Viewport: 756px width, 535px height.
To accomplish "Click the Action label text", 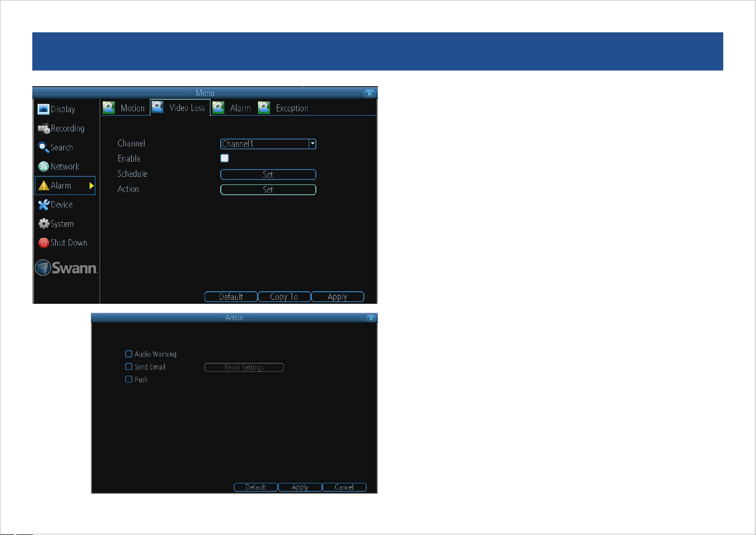I will (128, 189).
